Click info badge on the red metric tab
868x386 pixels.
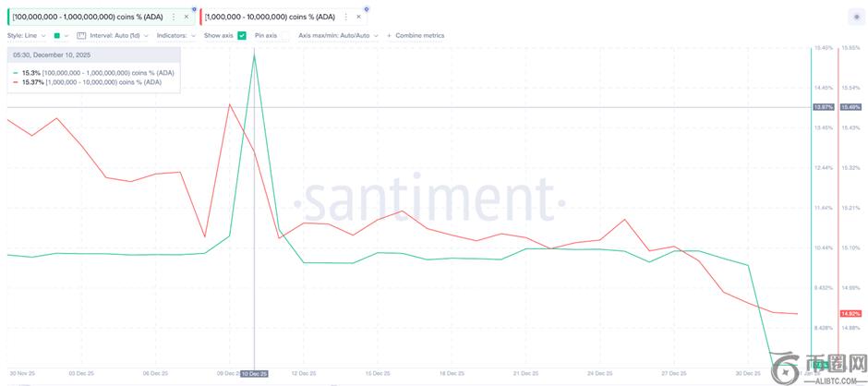click(x=366, y=9)
